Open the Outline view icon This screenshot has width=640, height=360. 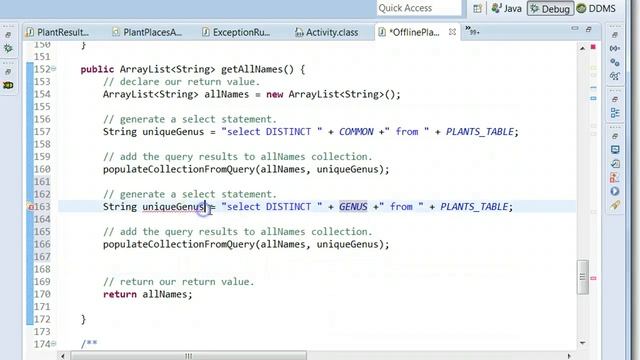[615, 113]
